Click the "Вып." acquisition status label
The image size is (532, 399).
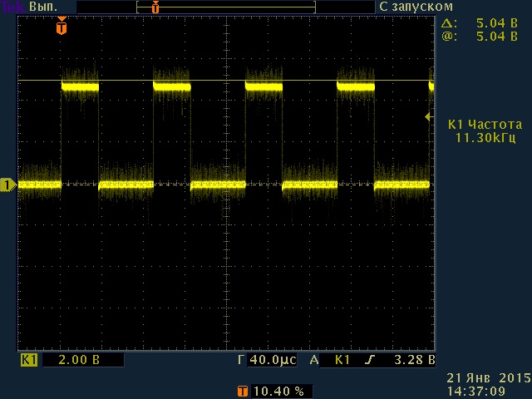pyautogui.click(x=42, y=7)
